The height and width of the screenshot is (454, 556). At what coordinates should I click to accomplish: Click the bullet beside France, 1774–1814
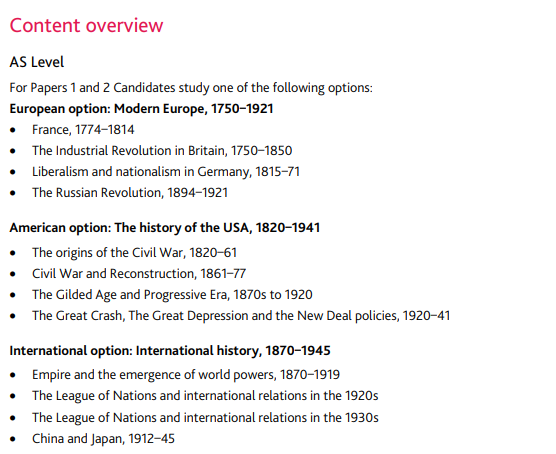pyautogui.click(x=13, y=131)
